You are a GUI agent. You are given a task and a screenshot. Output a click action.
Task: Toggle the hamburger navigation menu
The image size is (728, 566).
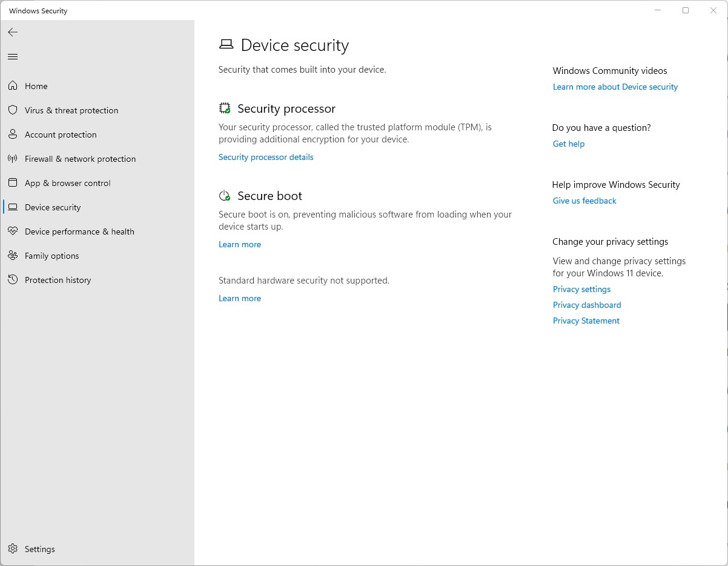click(x=13, y=57)
